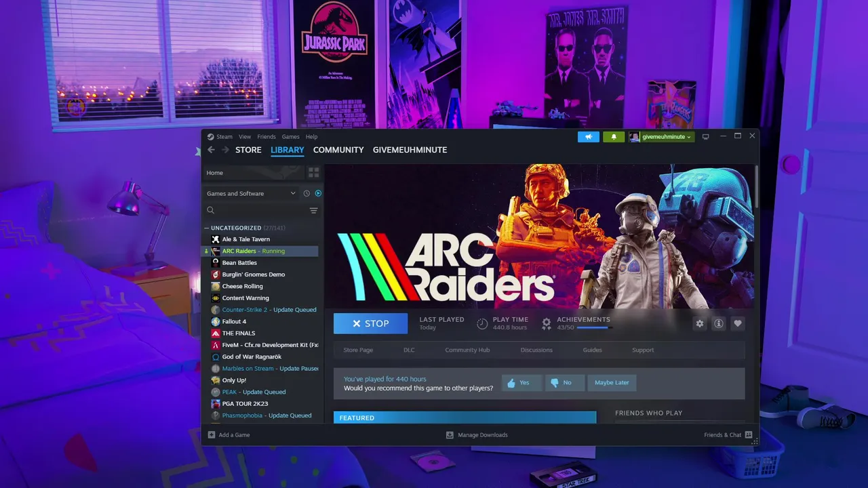Open advanced filter options icon
868x488 pixels.
[313, 211]
